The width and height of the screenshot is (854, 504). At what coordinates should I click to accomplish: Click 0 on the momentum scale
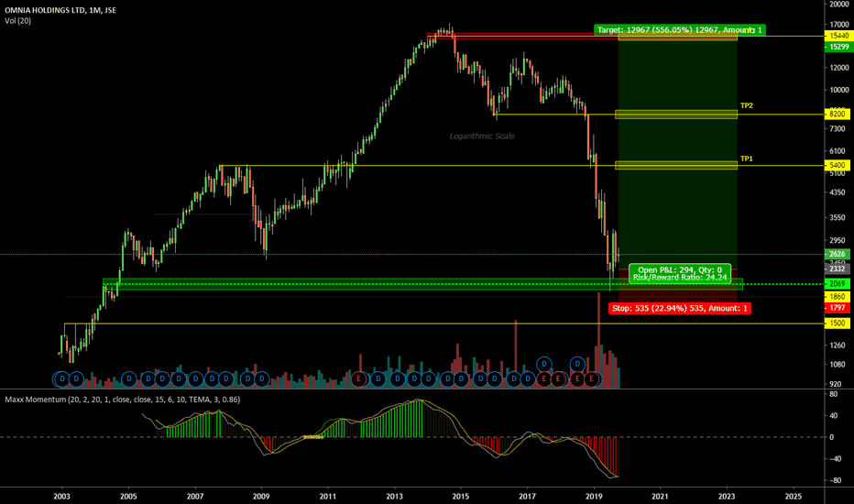(832, 437)
